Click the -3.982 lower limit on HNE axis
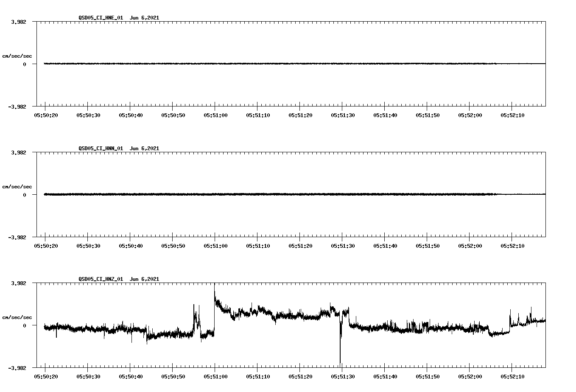Image resolution: width=576 pixels, height=392 pixels. 17,107
